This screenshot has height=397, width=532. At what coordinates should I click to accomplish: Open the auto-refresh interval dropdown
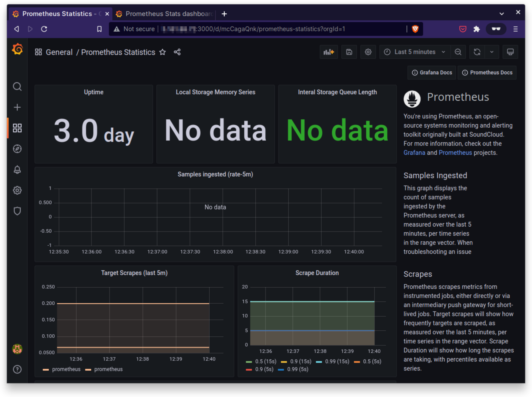tap(492, 52)
